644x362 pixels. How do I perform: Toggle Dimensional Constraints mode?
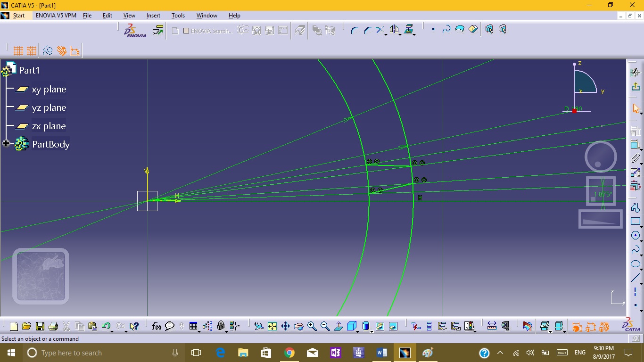(74, 50)
